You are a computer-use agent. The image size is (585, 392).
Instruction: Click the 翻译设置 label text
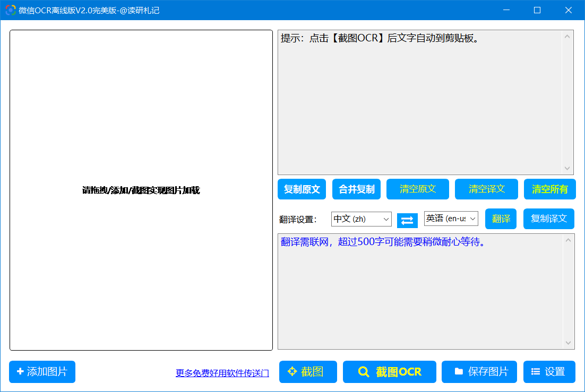pos(298,219)
